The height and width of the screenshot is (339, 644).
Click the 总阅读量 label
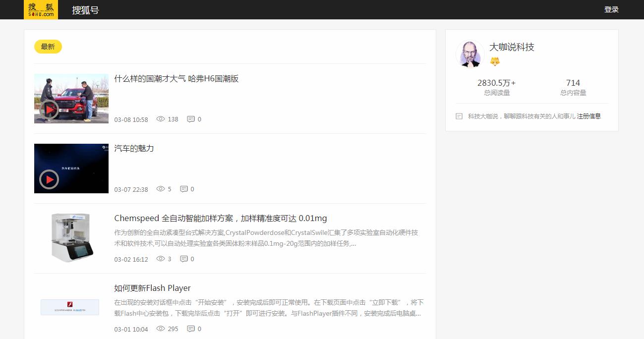coord(497,93)
